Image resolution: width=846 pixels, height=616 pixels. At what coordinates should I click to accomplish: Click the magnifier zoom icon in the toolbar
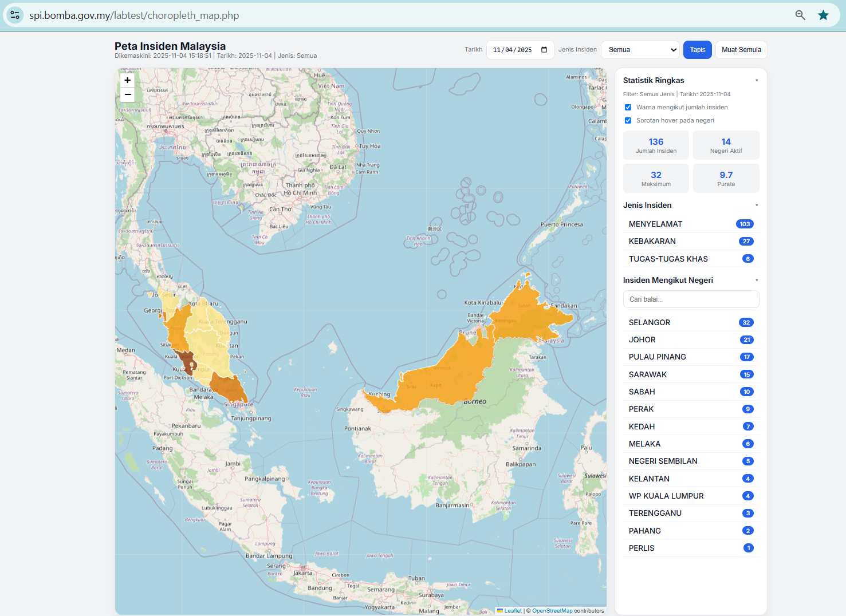click(800, 15)
